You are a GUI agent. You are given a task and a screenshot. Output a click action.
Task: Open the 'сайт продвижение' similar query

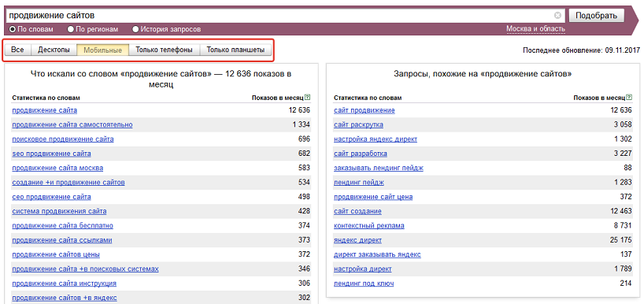click(365, 110)
